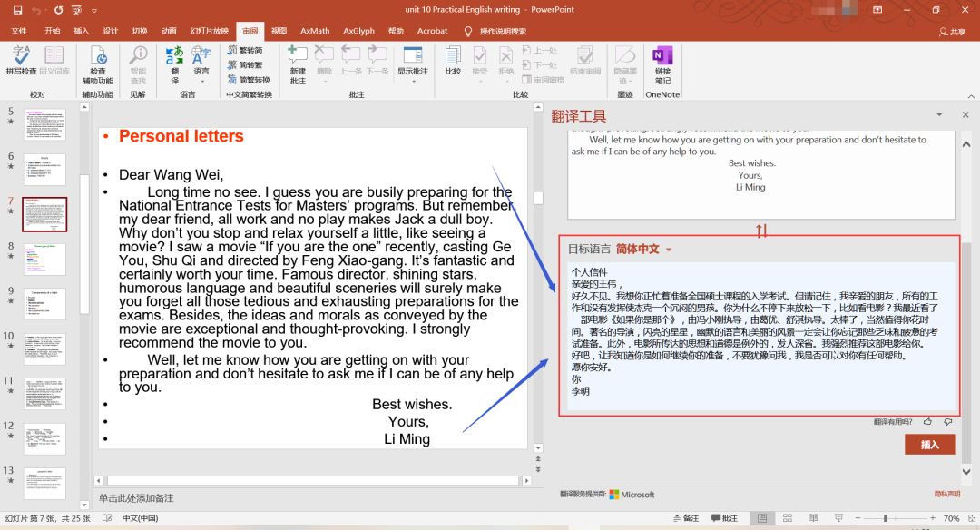Switch to slide sorter view icon
Viewport: 980px width, 530px height.
[x=788, y=518]
